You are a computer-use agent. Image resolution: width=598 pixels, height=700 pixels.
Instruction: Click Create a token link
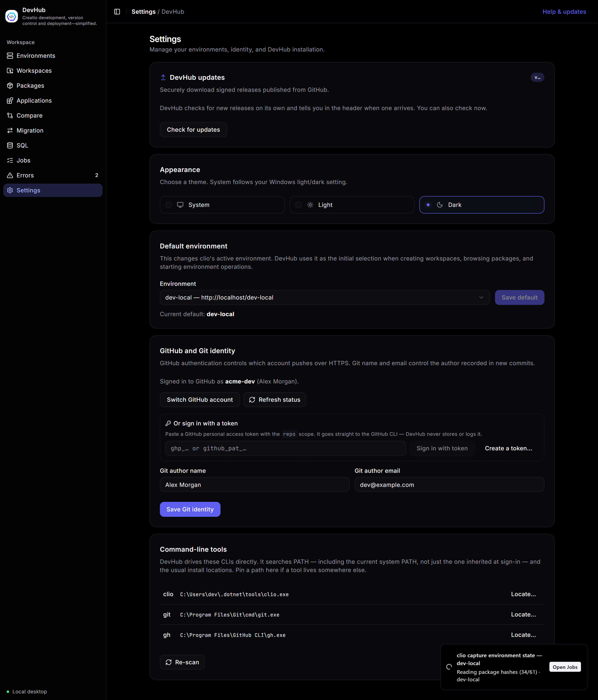pos(508,448)
